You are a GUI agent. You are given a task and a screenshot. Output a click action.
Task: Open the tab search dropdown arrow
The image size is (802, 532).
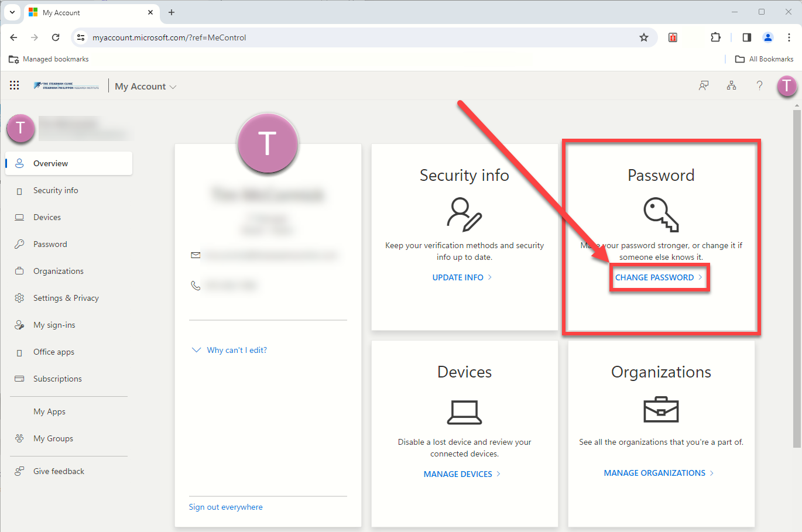(12, 12)
